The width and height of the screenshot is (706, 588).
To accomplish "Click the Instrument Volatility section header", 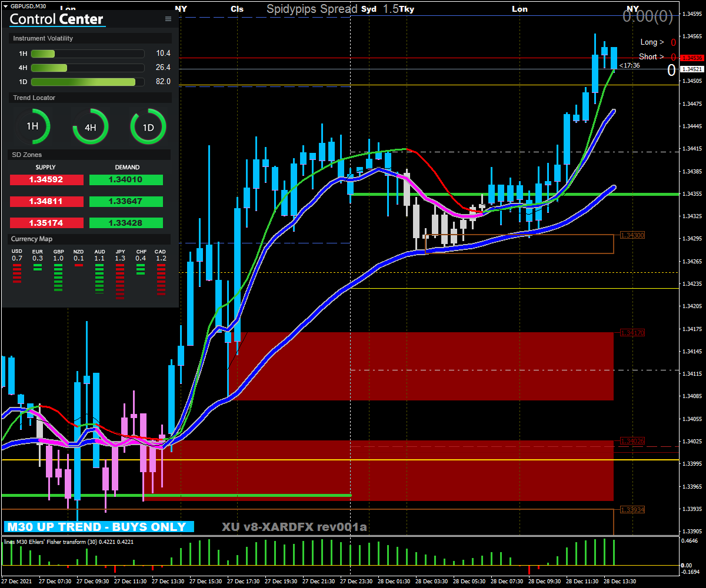I will click(90, 38).
